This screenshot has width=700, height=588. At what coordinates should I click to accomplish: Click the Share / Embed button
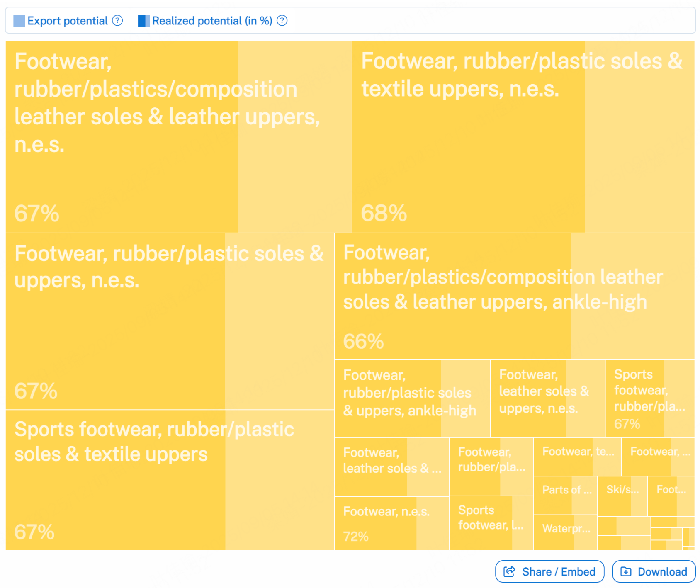[549, 572]
